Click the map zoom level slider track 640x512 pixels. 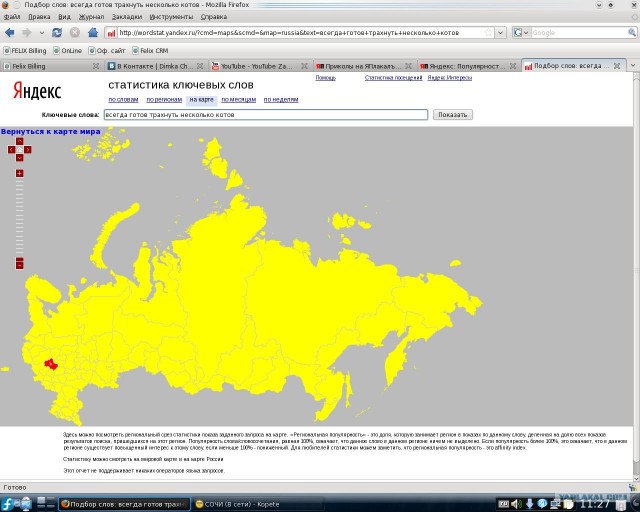click(x=20, y=218)
